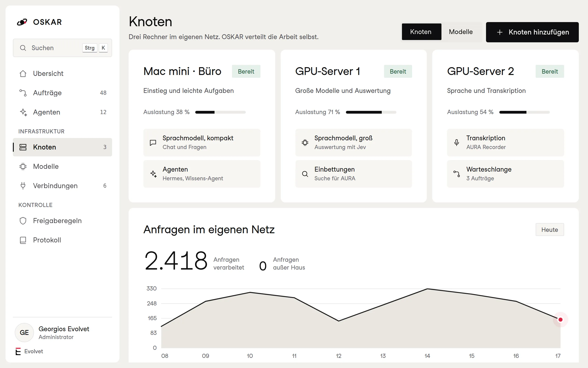The width and height of the screenshot is (588, 368).
Task: Click the Verbindungen plug icon
Action: pyautogui.click(x=23, y=186)
